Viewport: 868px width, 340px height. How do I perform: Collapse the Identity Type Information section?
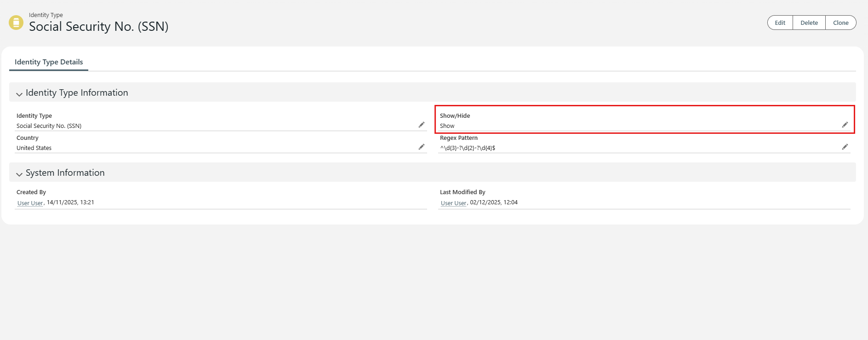[x=19, y=93]
